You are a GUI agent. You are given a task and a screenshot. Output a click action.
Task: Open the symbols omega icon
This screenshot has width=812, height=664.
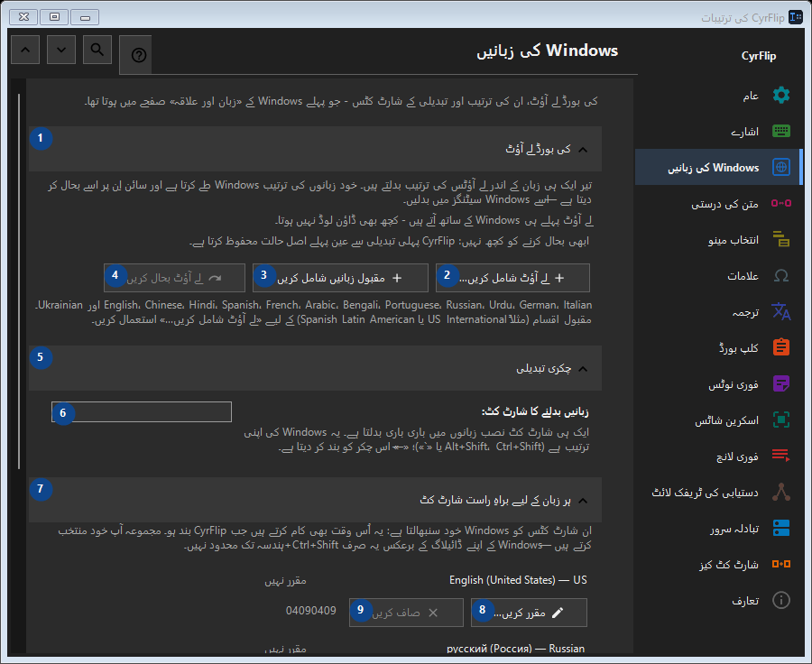[x=781, y=275]
